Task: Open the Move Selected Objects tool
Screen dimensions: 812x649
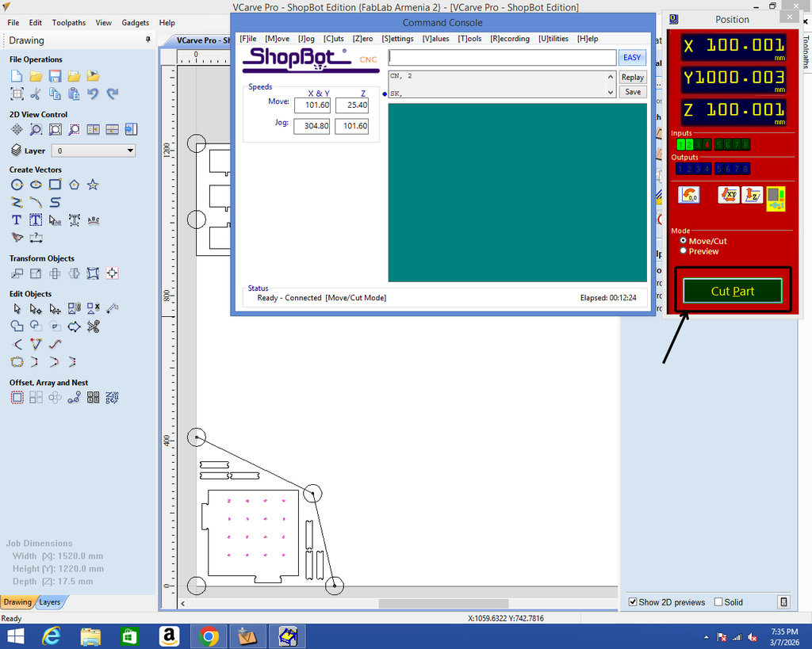Action: pos(17,273)
